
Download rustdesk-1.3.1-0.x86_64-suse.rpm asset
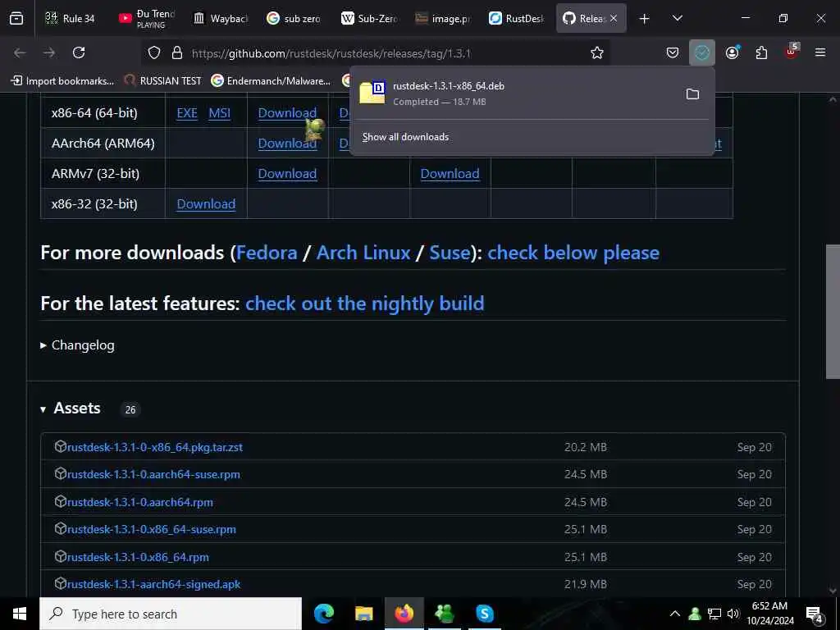tap(152, 530)
